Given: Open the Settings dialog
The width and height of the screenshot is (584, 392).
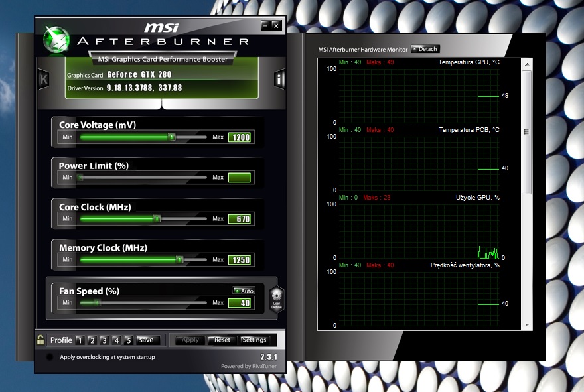Looking at the screenshot, I should click(x=256, y=340).
